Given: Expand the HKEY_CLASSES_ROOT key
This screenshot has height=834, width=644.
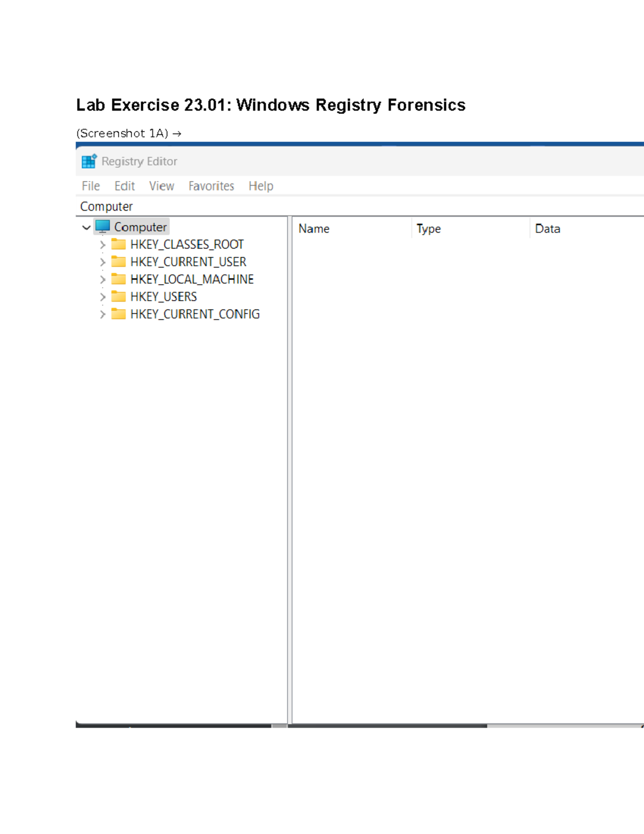Looking at the screenshot, I should [102, 244].
